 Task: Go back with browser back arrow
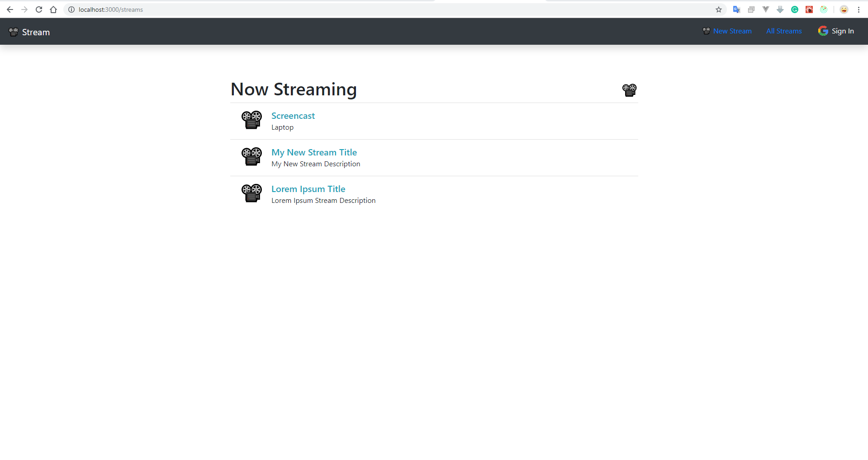coord(10,9)
